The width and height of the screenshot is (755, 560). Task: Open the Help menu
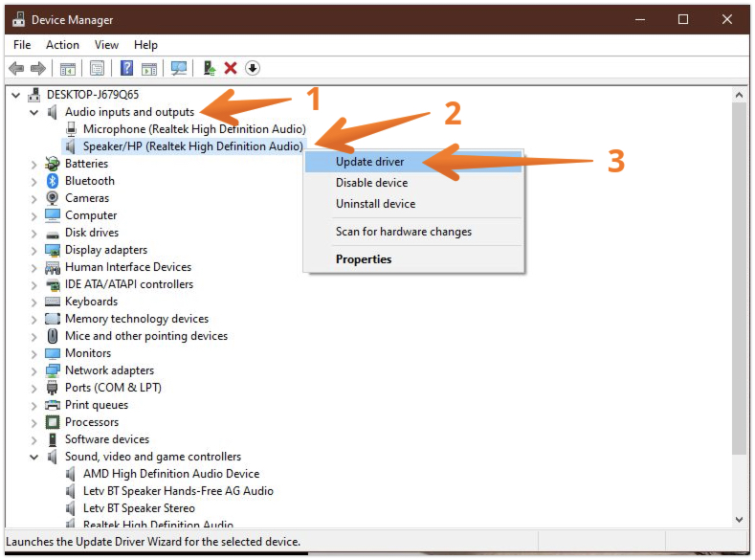click(145, 45)
